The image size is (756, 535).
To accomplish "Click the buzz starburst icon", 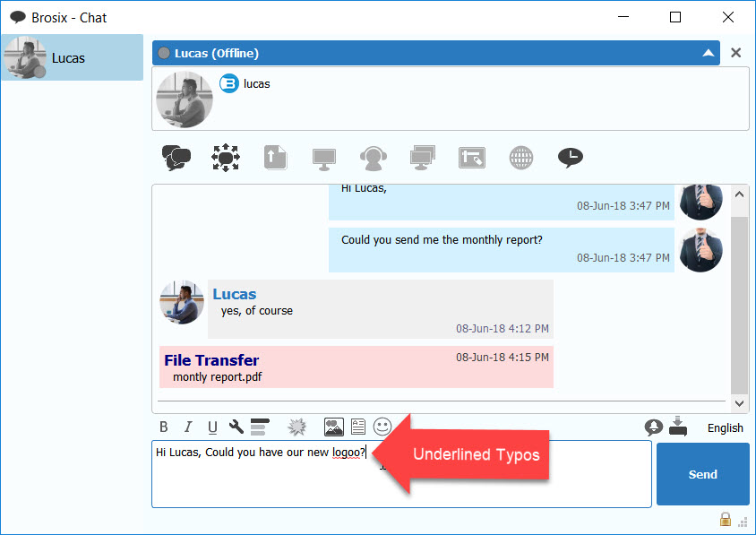I will tap(297, 427).
